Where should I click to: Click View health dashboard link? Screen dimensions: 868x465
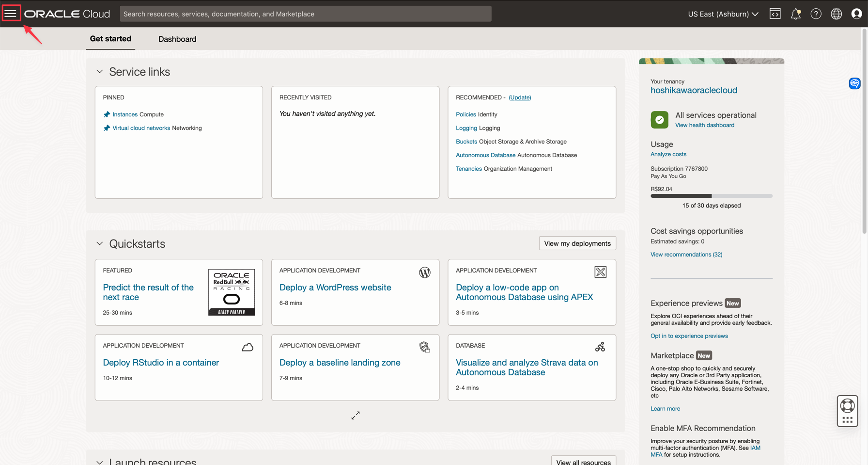705,125
